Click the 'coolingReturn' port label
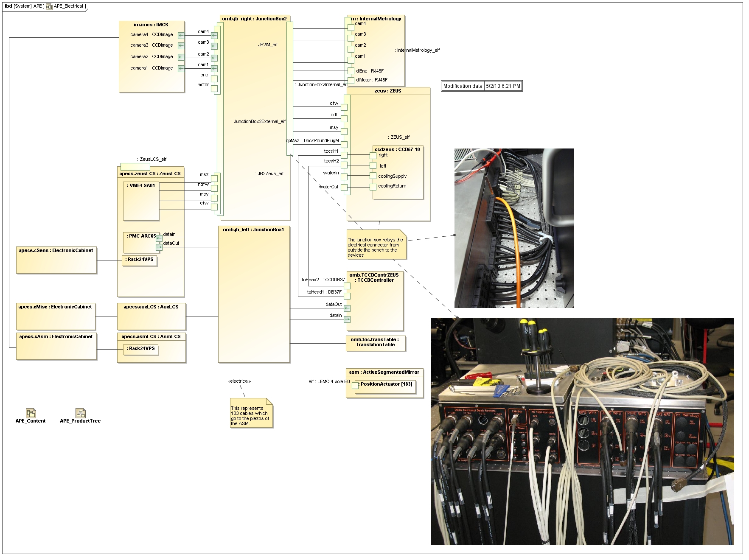Viewport: 749px width, 560px height. pos(392,186)
